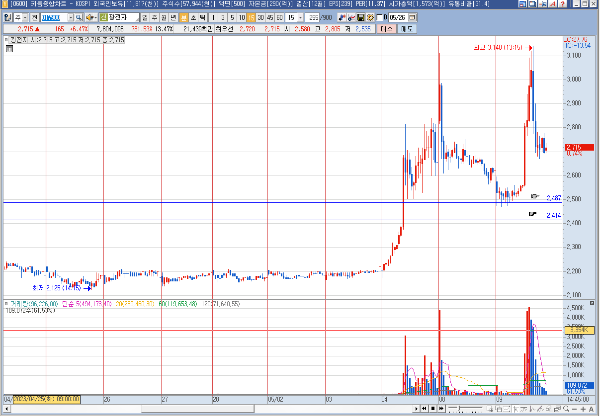This screenshot has height=418, width=600.
Task: Select the 주 weekly period tab
Action: click(x=154, y=18)
